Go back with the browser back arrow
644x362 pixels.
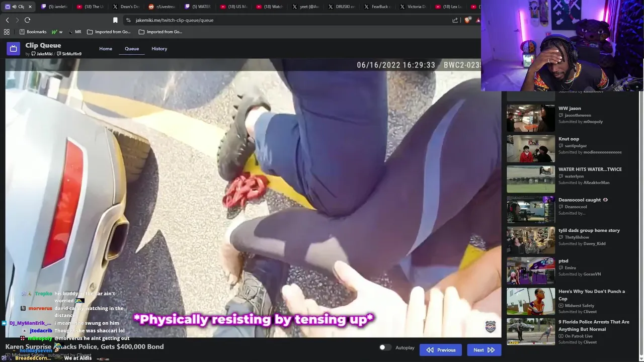[x=7, y=20]
